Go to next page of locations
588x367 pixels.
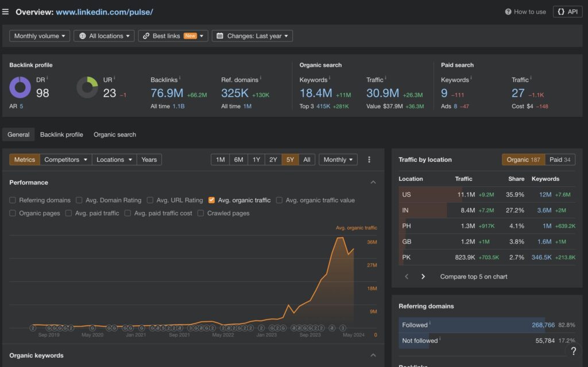pos(423,277)
